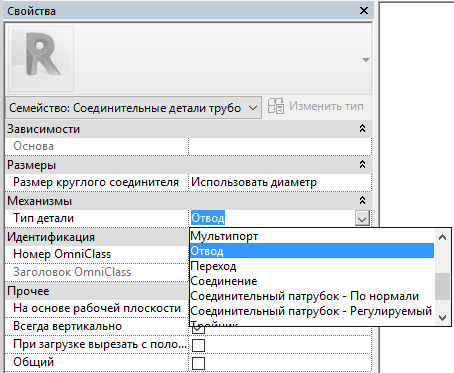Toggle При загрузке вырезать checkbox
The height and width of the screenshot is (373, 454).
pos(198,345)
